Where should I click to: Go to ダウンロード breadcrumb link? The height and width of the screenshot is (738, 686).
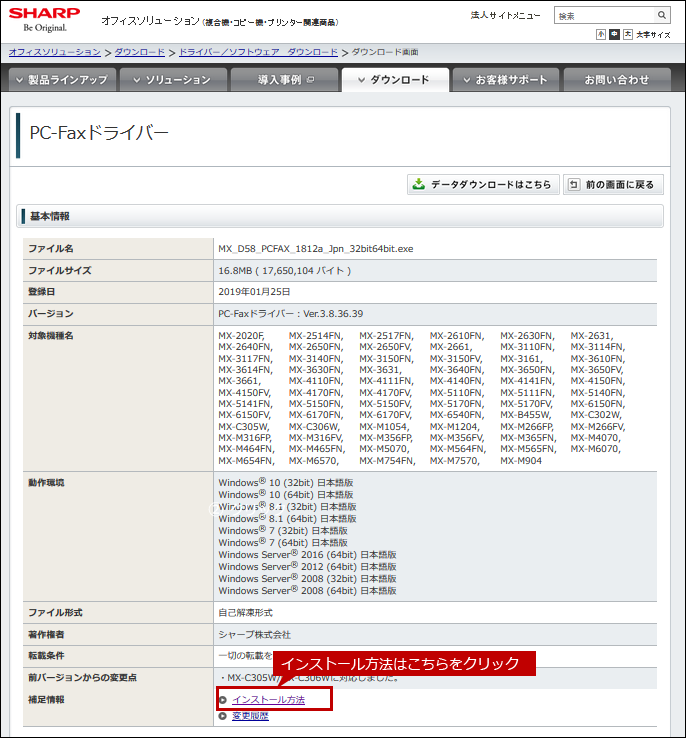point(140,52)
